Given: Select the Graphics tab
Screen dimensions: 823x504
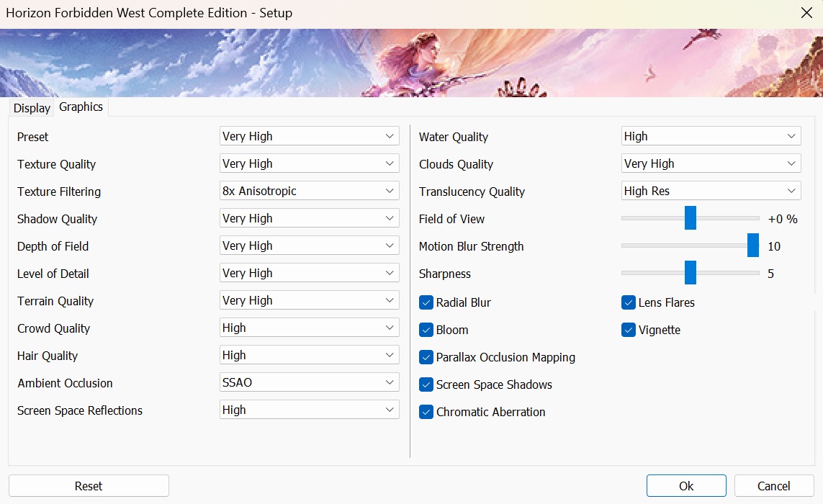Looking at the screenshot, I should click(x=81, y=107).
